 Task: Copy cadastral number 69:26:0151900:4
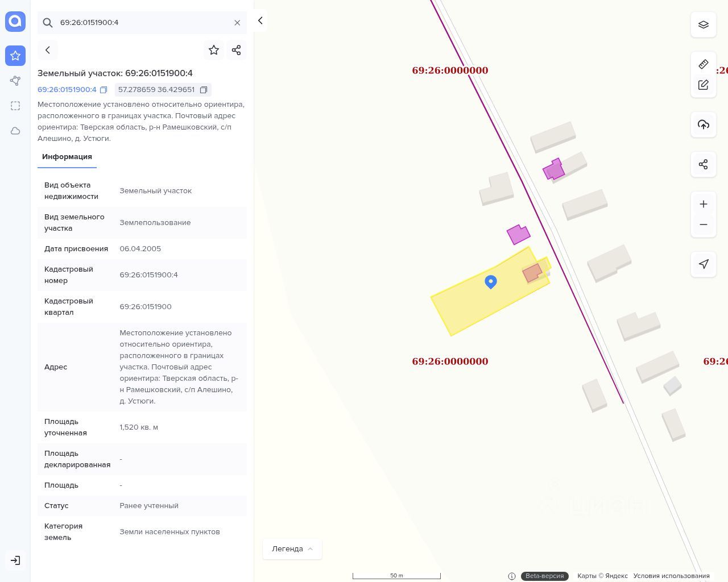(x=104, y=90)
